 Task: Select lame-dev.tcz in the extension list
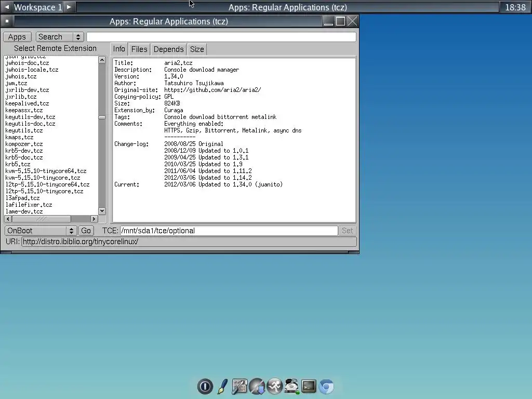[24, 211]
